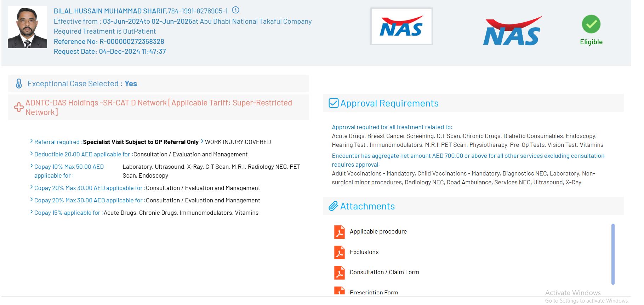Viewport: 644px width, 305px height.
Task: Click the Exceptional Case Selected row
Action: [159, 84]
